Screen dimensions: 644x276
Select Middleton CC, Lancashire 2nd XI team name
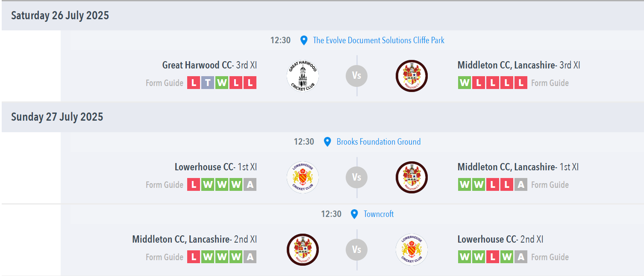click(x=194, y=239)
